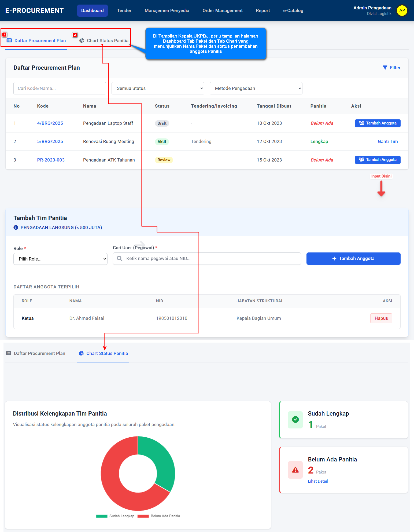Viewport: 414px width, 532px height.
Task: Click the green checkmark Sudah Lengkap icon
Action: (295, 420)
